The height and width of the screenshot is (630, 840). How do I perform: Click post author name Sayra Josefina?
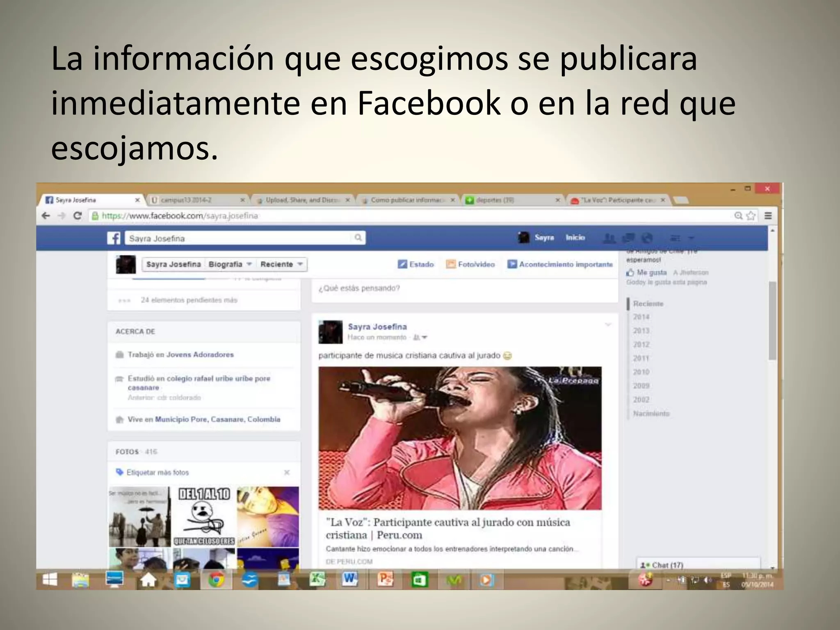(377, 327)
